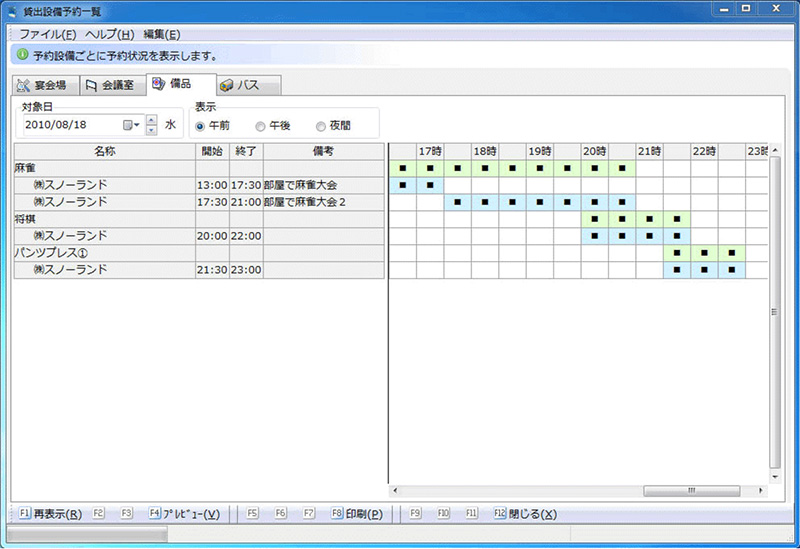The width and height of the screenshot is (800, 549).
Task: Click the F1 再表示(R) button
Action: pyautogui.click(x=50, y=514)
